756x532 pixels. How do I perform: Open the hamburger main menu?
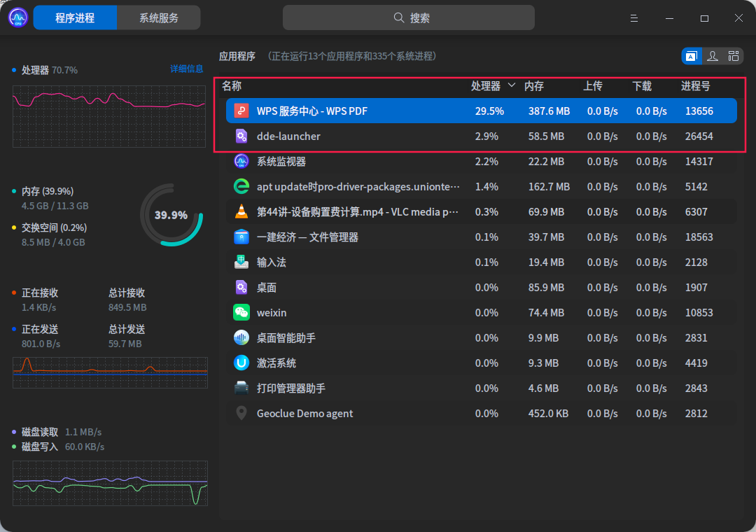coord(633,17)
